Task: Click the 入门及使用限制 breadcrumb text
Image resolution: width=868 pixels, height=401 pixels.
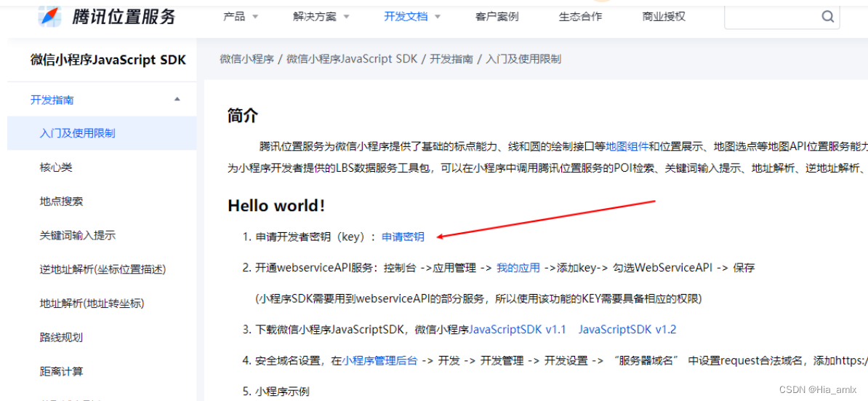Action: [523, 59]
